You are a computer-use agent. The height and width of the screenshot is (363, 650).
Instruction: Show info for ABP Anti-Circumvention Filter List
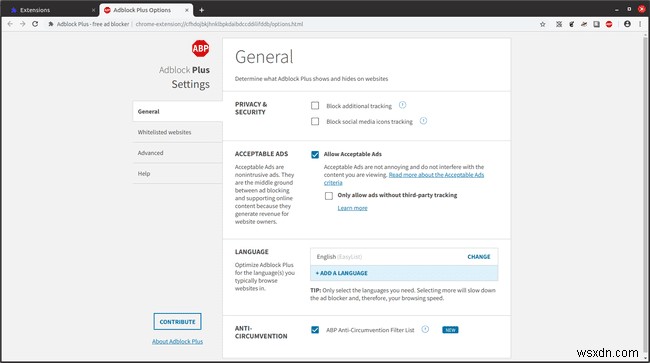coord(425,329)
